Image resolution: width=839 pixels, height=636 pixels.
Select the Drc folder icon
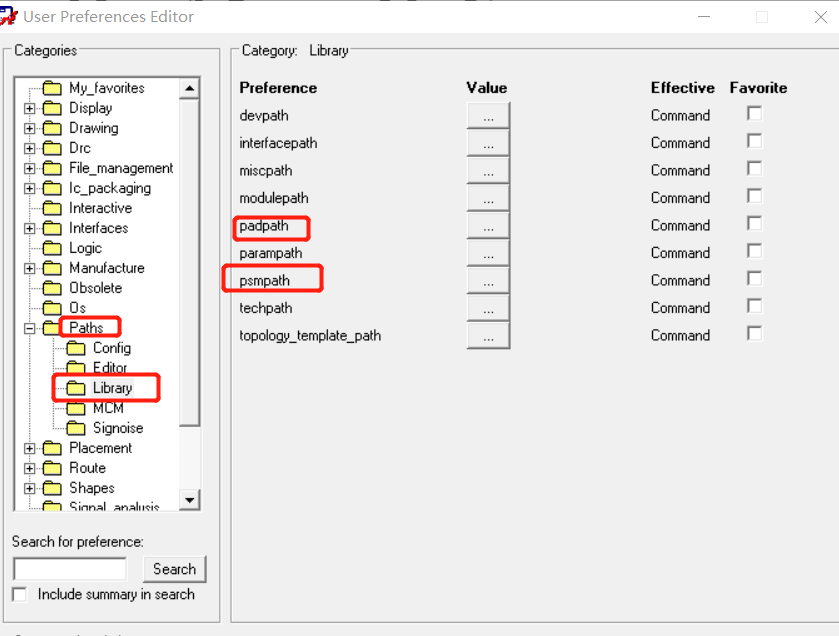(52, 148)
